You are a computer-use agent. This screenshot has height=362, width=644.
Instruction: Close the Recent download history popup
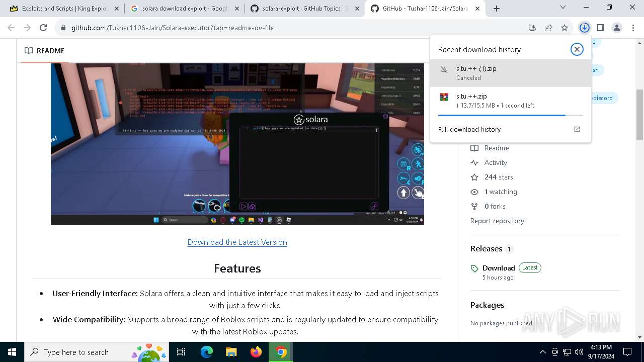click(x=577, y=49)
